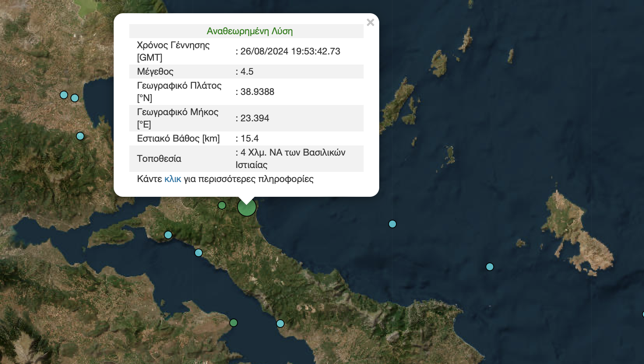Close the earthquake info popup
This screenshot has height=364, width=644.
(370, 23)
